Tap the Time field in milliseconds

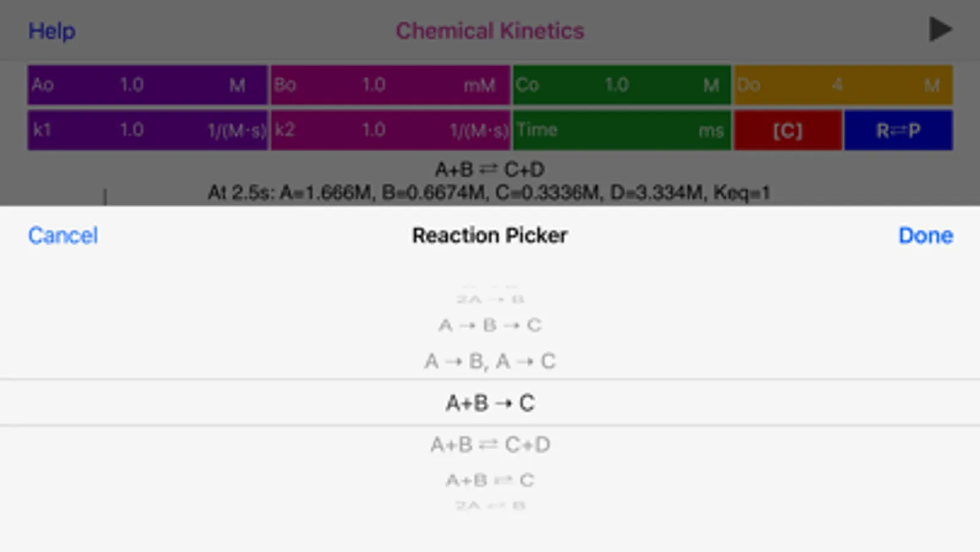[x=621, y=130]
